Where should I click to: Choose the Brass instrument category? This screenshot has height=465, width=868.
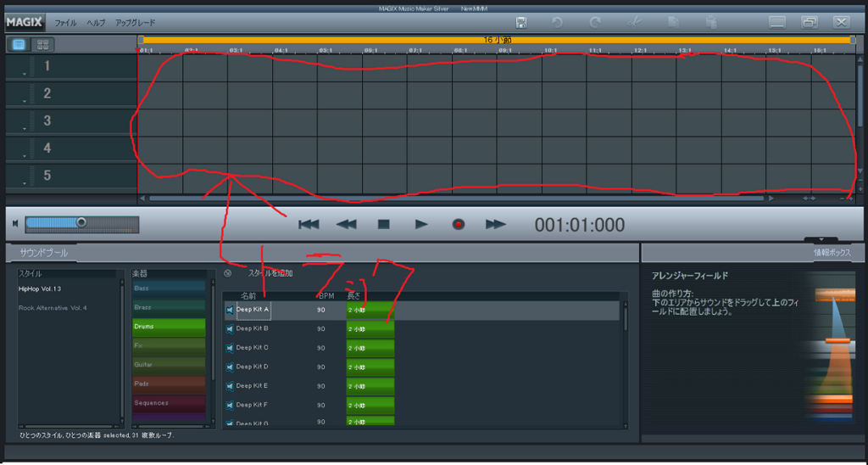[169, 308]
